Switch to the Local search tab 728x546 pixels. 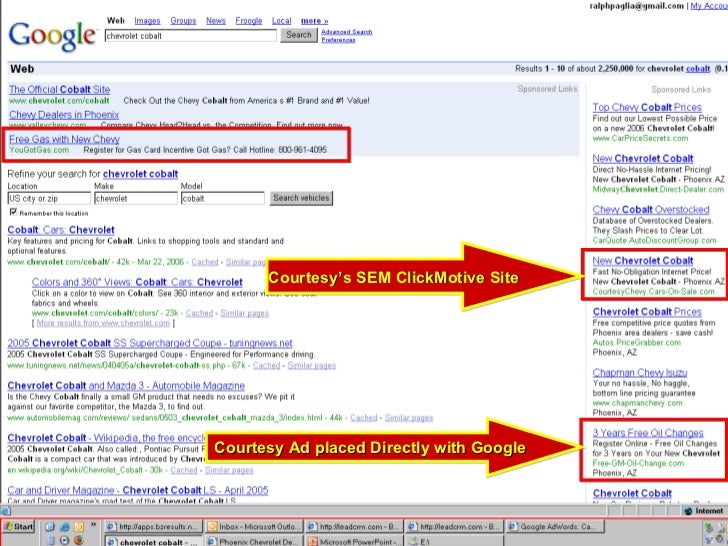pos(281,21)
